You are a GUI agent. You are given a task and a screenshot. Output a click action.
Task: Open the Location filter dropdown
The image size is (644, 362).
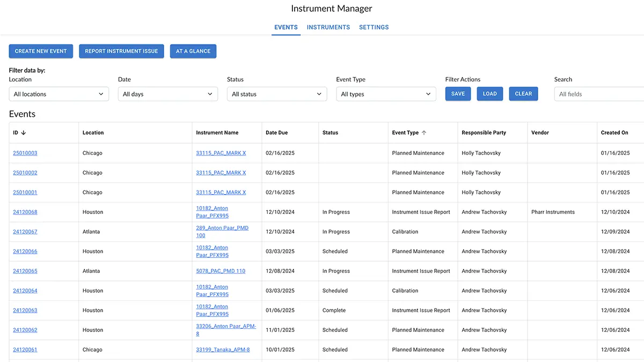click(x=59, y=94)
